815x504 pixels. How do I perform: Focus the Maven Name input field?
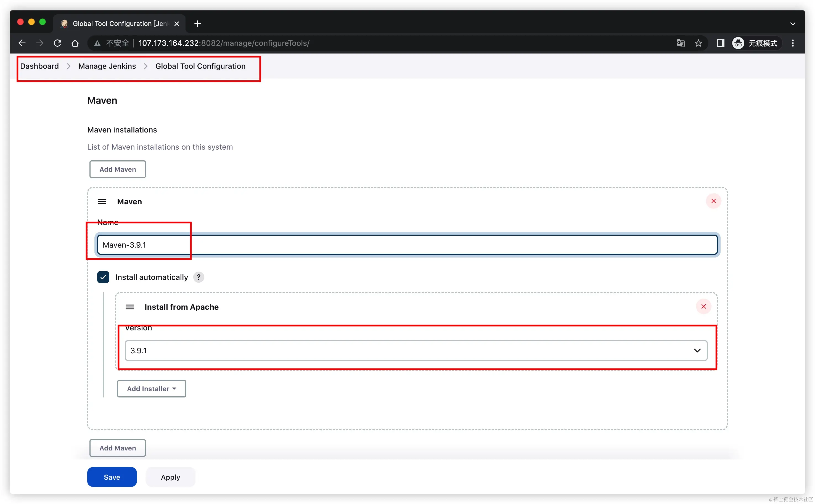click(x=407, y=245)
